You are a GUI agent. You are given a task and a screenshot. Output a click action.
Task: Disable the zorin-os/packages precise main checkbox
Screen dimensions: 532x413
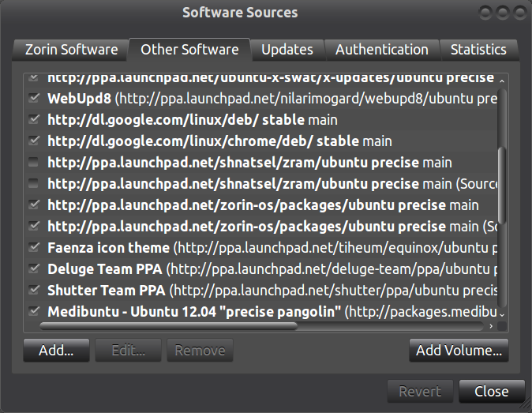click(34, 205)
